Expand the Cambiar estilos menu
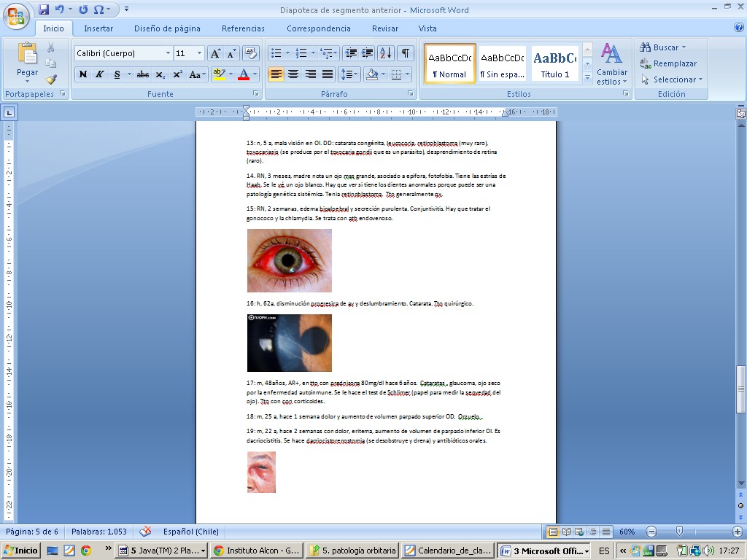Image resolution: width=747 pixels, height=560 pixels. pos(611,64)
